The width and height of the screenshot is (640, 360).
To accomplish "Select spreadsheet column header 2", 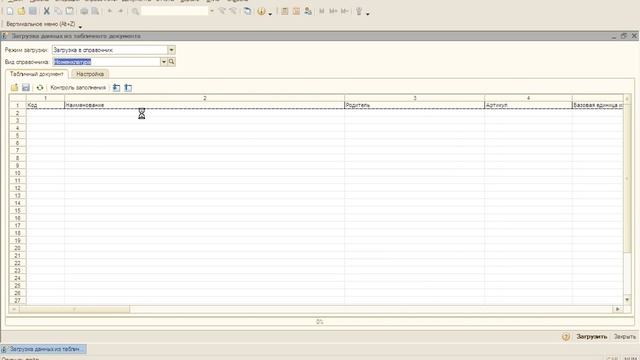I will [204, 98].
